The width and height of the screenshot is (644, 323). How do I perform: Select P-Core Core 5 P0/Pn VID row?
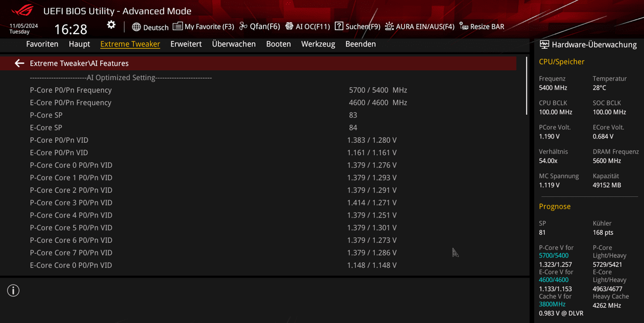[258, 228]
